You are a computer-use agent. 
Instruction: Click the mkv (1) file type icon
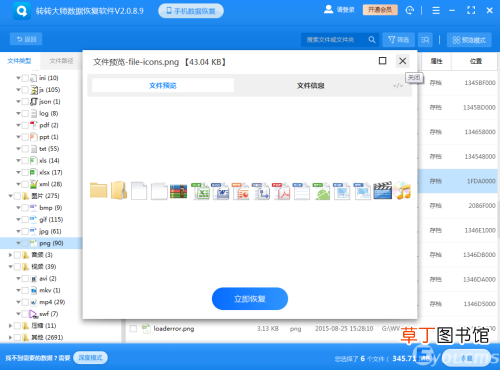tap(34, 290)
